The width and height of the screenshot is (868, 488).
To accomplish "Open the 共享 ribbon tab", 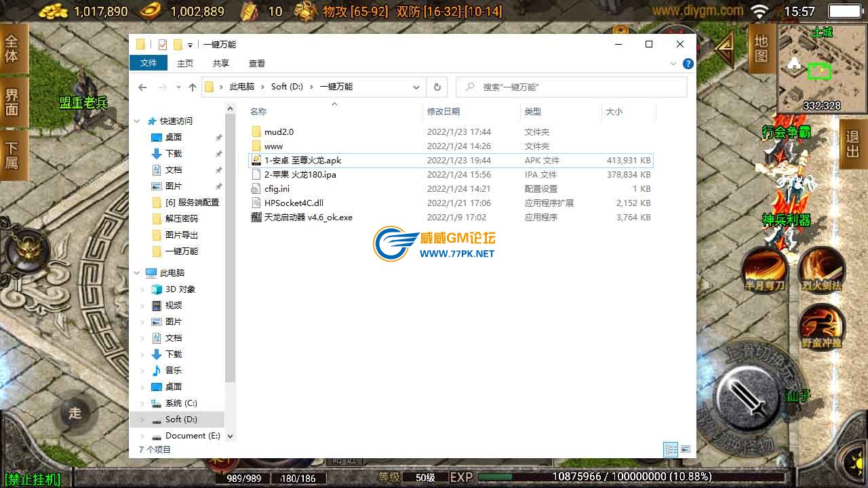I will point(221,63).
